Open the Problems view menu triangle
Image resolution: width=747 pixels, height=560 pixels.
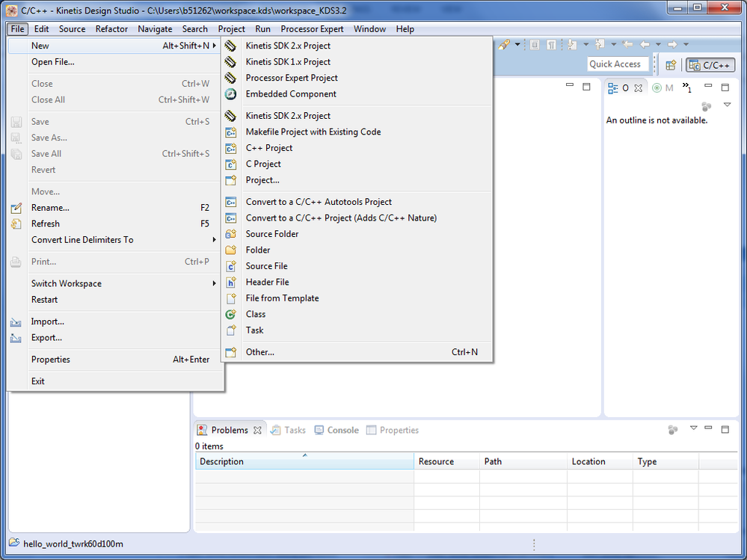point(694,428)
